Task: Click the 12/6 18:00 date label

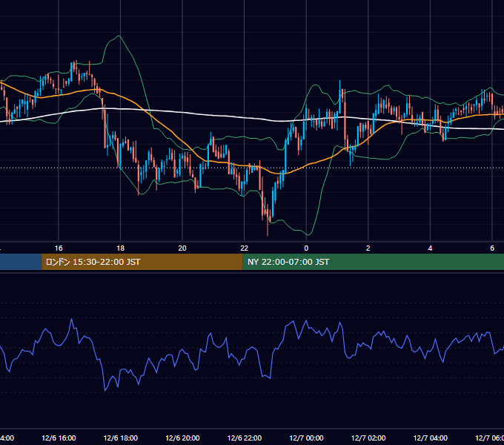Action: point(121,438)
